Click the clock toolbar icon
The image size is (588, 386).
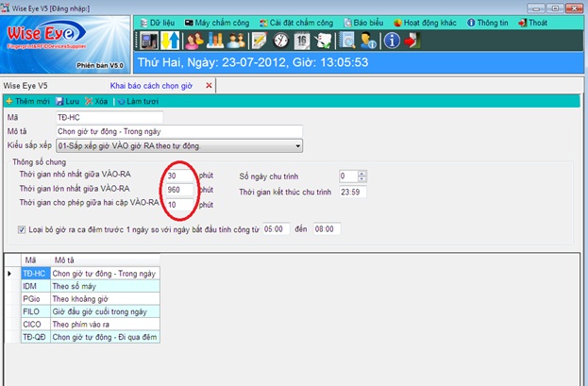280,41
